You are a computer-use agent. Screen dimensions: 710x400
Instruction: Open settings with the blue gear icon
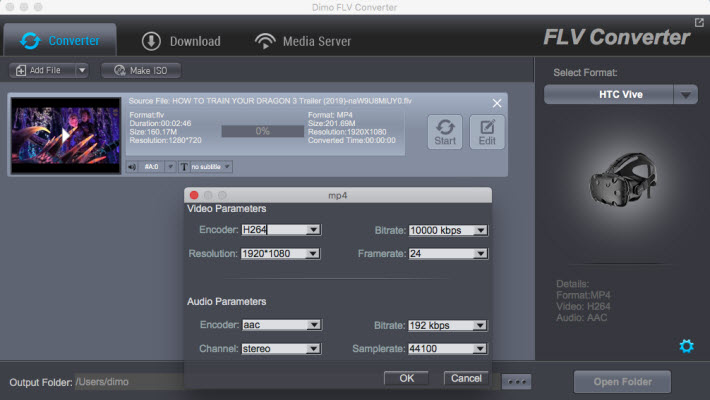[x=686, y=346]
